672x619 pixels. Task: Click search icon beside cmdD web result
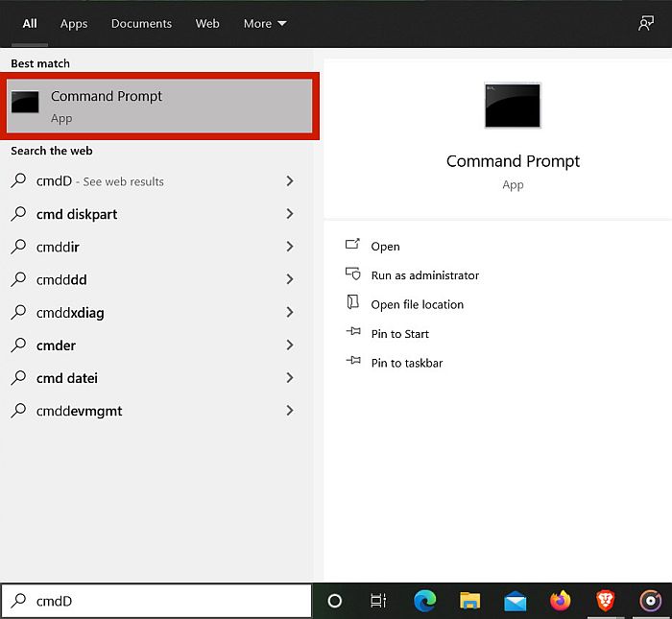coord(18,180)
